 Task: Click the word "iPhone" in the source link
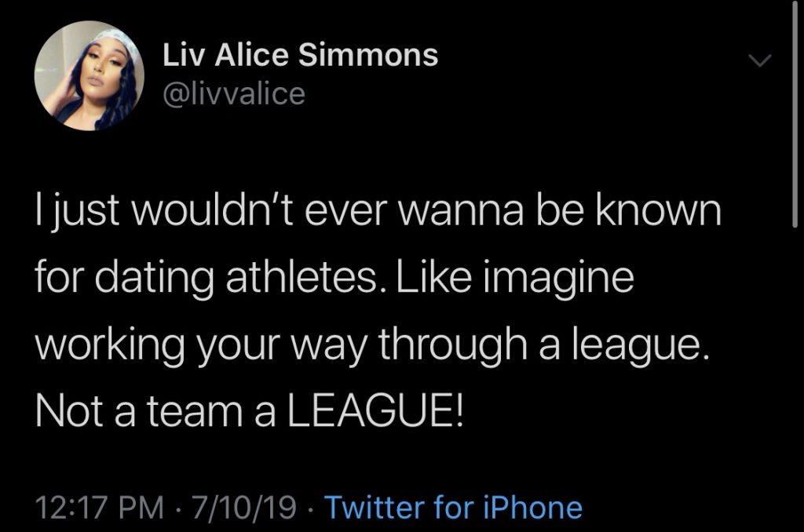click(x=533, y=507)
